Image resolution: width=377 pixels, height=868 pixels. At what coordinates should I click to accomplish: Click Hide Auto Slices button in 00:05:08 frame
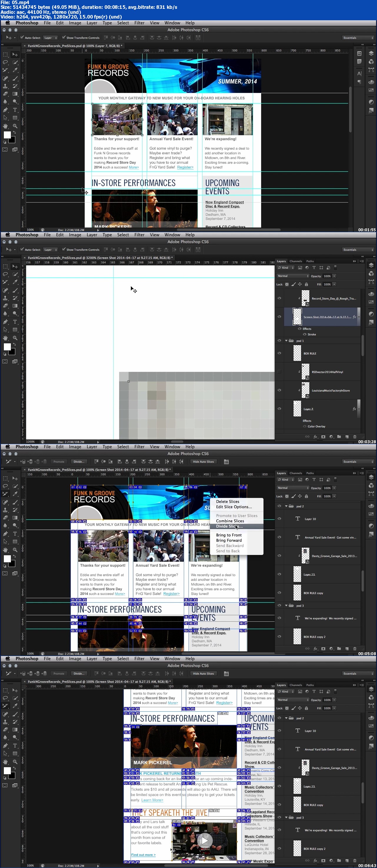click(x=203, y=462)
